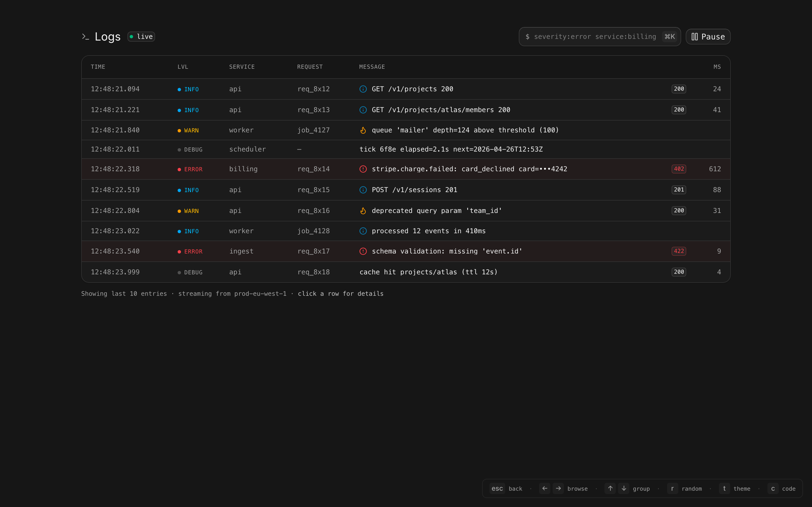Click info icon on POST /v1/sessions row

pos(363,190)
